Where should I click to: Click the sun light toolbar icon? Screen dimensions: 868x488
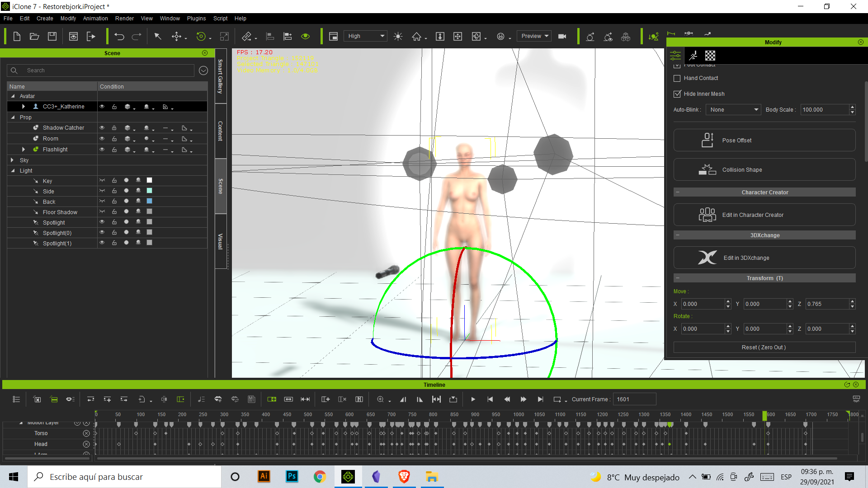[398, 37]
